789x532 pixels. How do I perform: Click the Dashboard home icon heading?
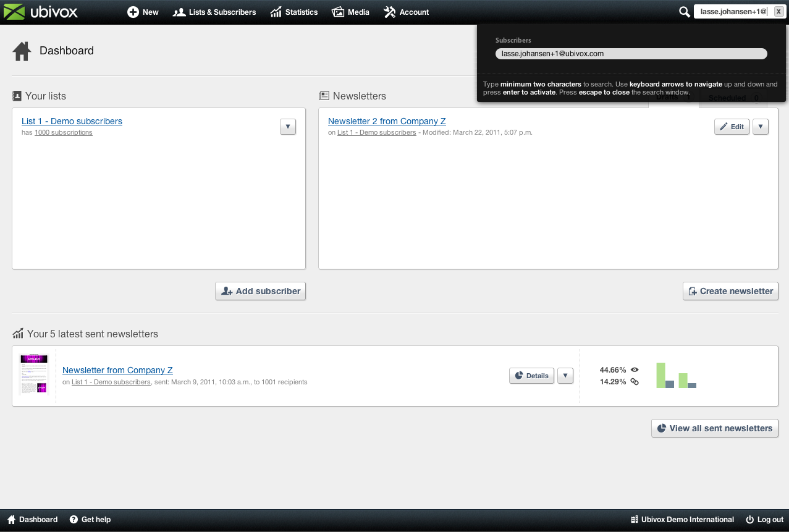click(x=22, y=51)
